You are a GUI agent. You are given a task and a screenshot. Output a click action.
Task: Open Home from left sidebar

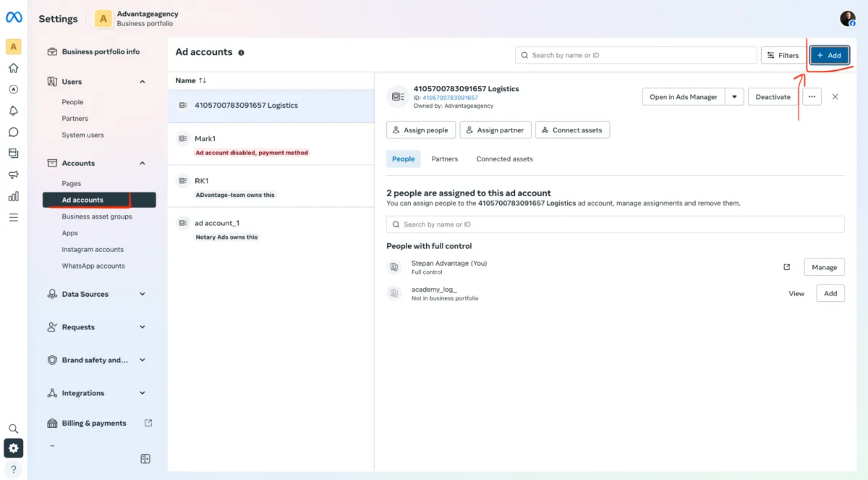[13, 68]
